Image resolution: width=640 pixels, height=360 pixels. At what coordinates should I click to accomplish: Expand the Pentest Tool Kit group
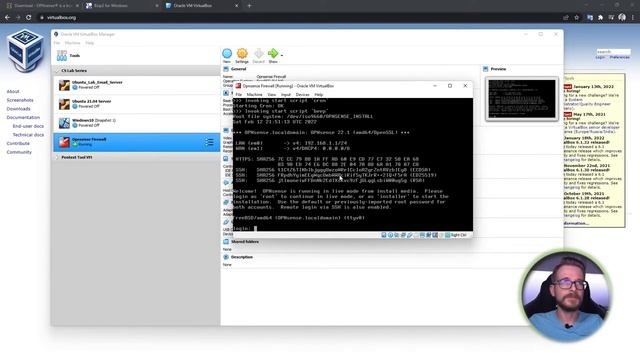(57, 157)
